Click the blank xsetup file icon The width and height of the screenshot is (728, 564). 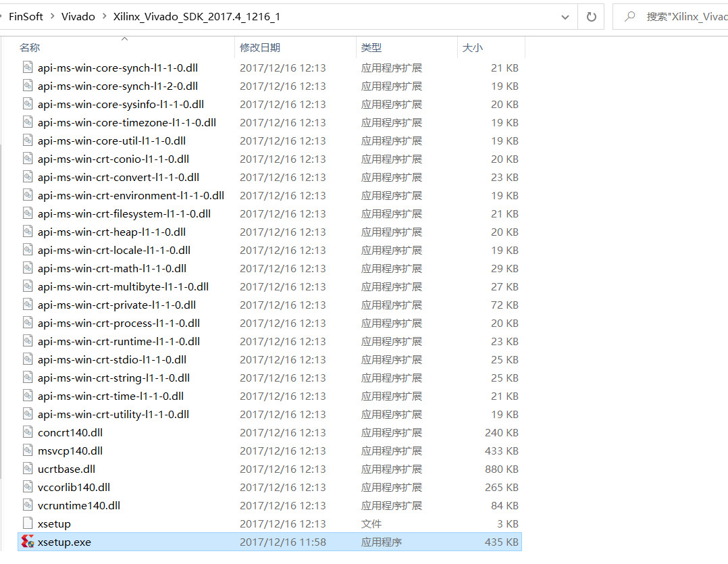pyautogui.click(x=28, y=523)
